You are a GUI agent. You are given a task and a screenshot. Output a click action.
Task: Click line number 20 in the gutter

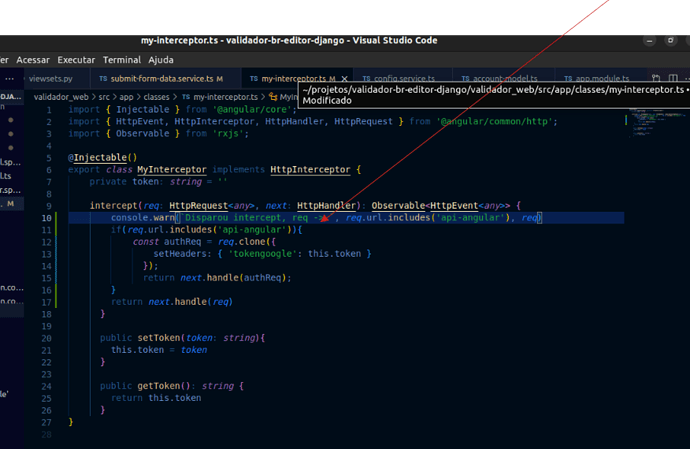point(47,339)
